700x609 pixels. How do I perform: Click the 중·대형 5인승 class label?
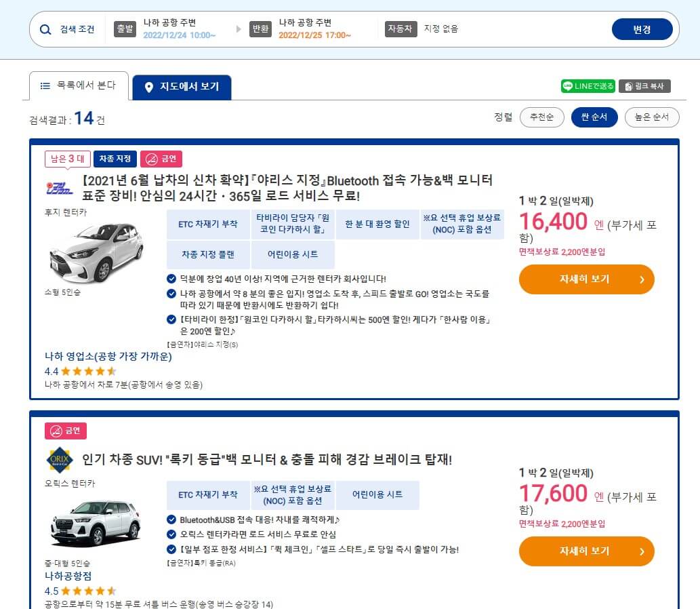click(67, 564)
